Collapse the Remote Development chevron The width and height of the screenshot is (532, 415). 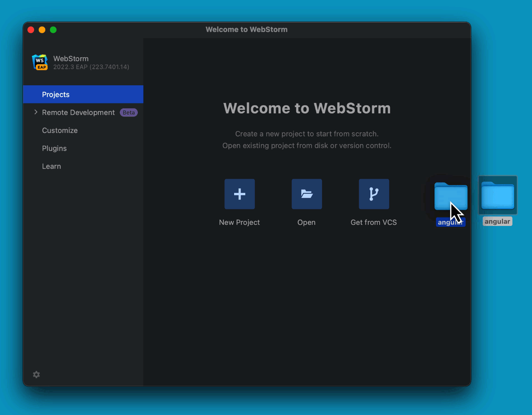(36, 112)
